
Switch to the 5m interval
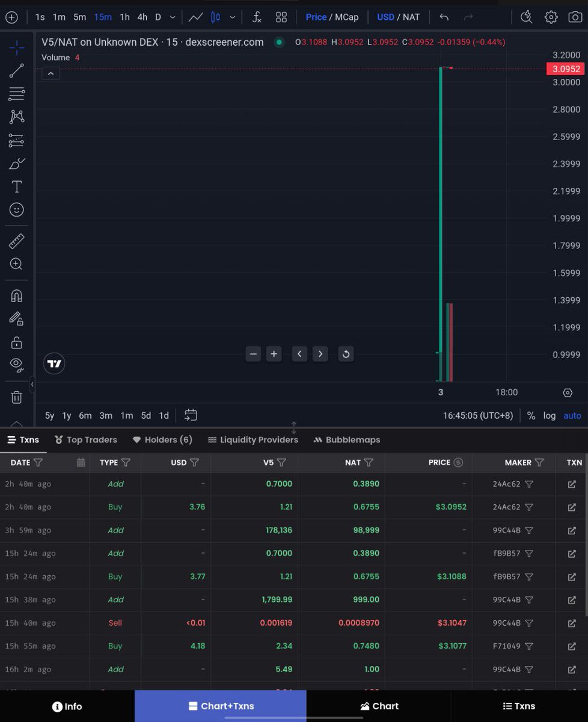(80, 17)
